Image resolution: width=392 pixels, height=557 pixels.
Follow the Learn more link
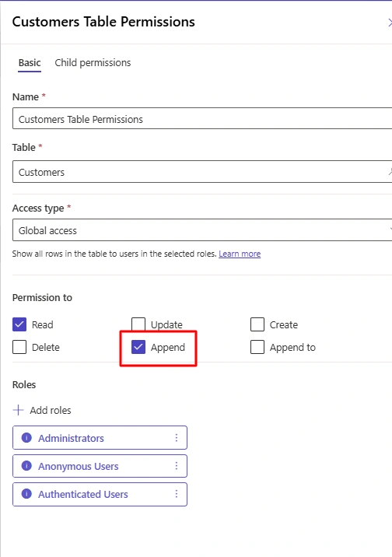(240, 254)
